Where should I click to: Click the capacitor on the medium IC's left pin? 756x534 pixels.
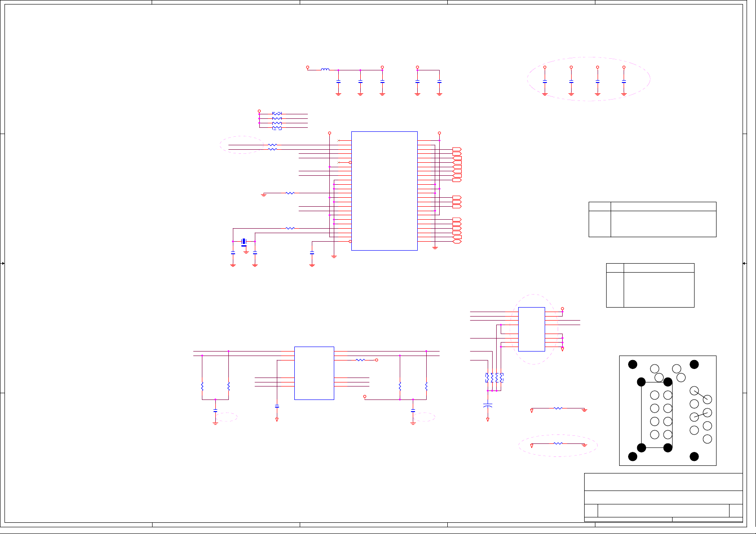point(277,406)
